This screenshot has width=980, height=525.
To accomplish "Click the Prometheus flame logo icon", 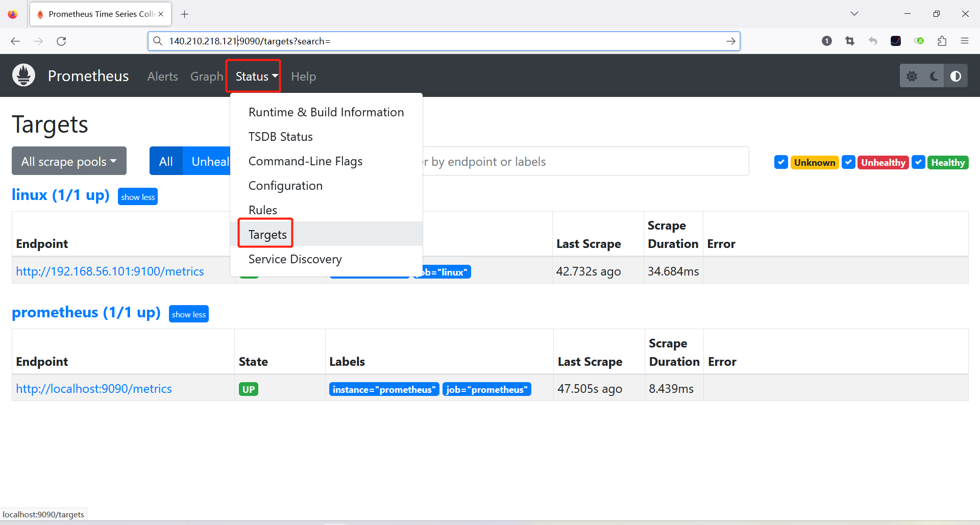I will point(23,76).
